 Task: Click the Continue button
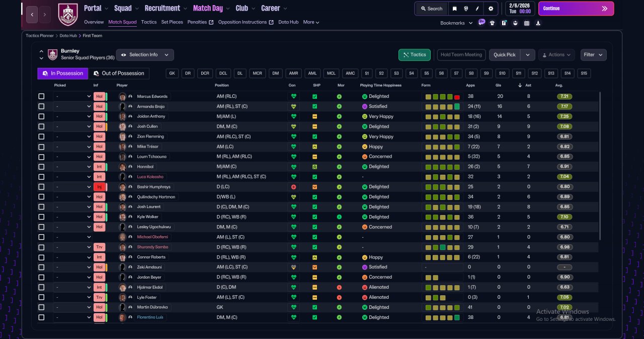pyautogui.click(x=576, y=9)
